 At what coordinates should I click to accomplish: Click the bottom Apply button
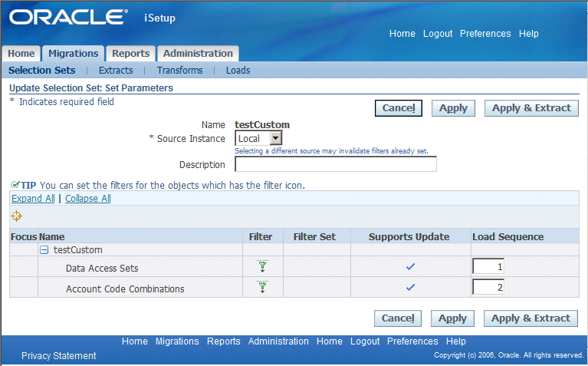[x=452, y=318]
